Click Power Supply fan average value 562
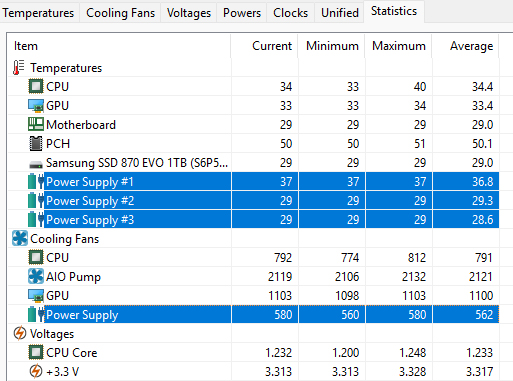The width and height of the screenshot is (513, 381). 484,315
